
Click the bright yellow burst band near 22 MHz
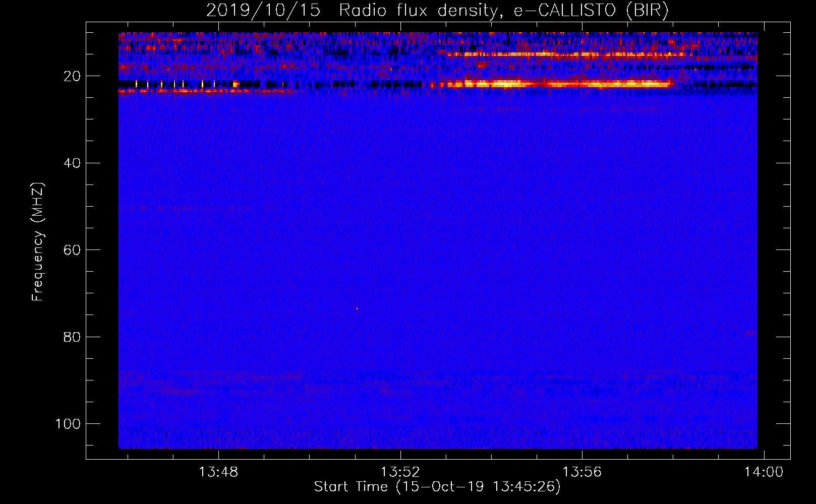click(555, 84)
